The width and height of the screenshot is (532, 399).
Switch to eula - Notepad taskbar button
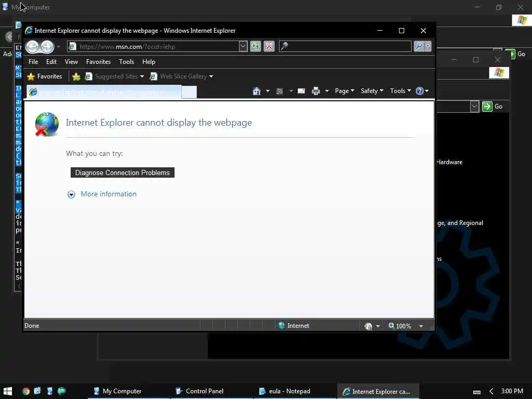[294, 391]
